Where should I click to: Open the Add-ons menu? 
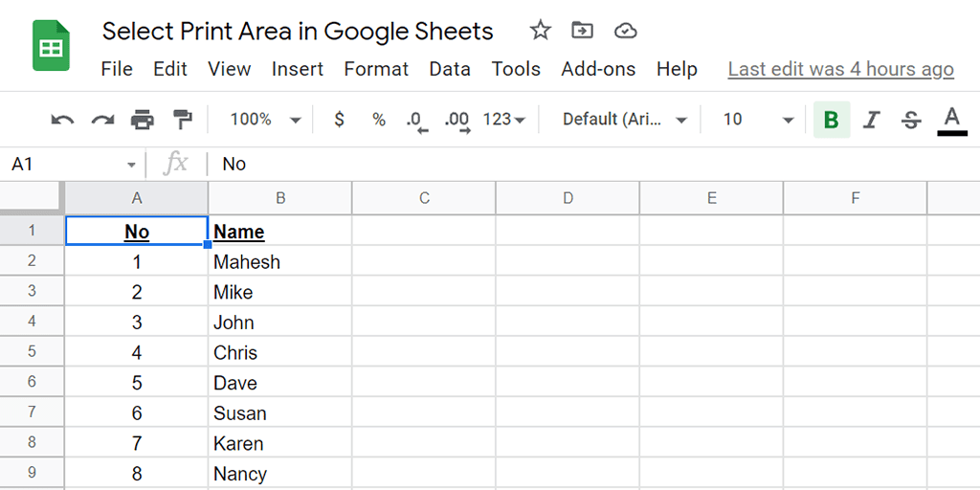coord(598,69)
